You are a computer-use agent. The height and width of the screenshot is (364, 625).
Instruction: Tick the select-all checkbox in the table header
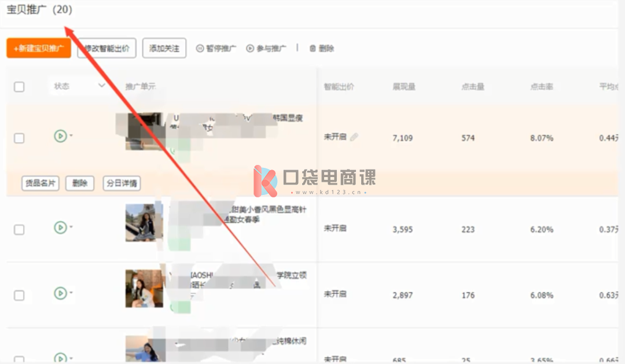pyautogui.click(x=19, y=86)
